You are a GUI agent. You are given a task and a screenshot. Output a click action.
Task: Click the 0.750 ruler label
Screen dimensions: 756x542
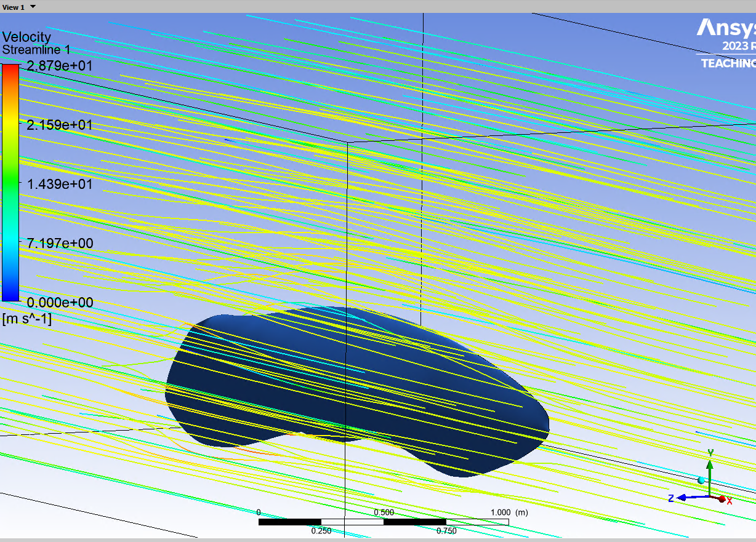[x=446, y=531]
